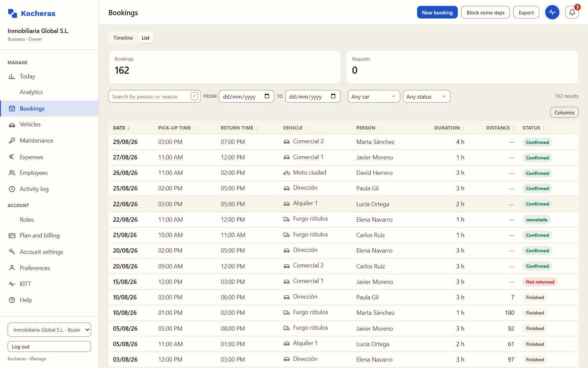Screen dimensions: 588x368
Task: Open the 03/08/26 Elena Navarro booking
Action: click(x=343, y=360)
